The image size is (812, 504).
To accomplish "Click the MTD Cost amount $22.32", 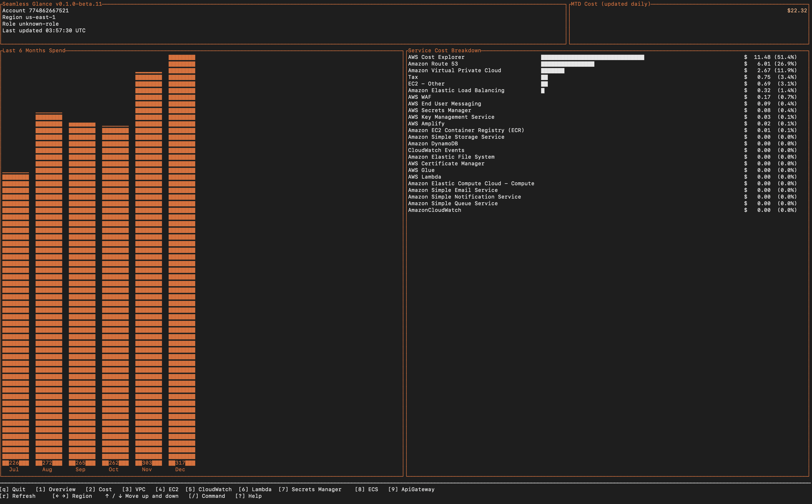I will tap(797, 11).
